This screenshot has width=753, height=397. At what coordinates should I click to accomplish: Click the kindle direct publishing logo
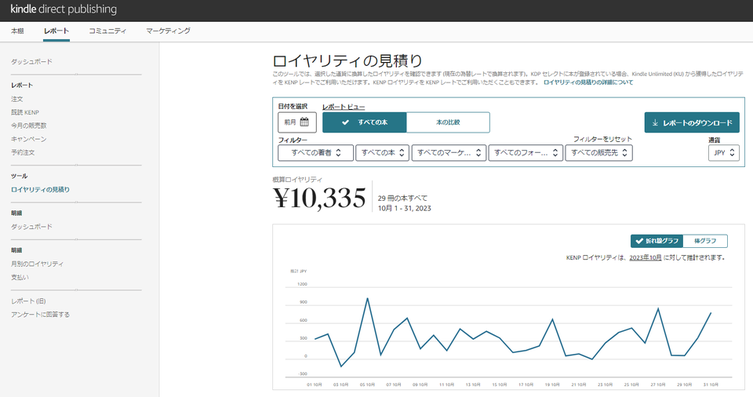click(x=64, y=9)
